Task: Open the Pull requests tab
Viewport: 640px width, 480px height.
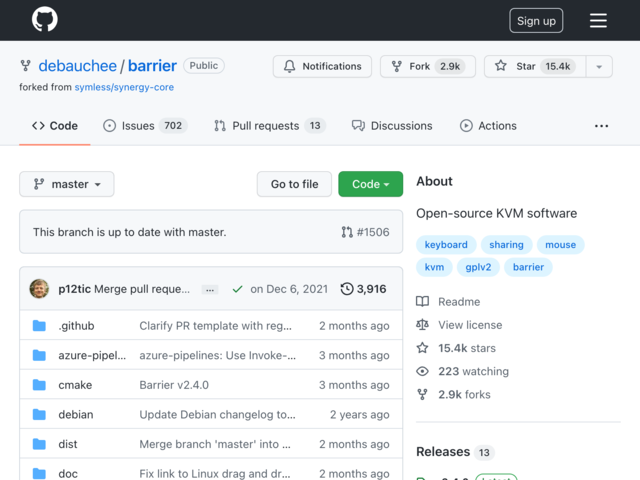Action: [270, 126]
